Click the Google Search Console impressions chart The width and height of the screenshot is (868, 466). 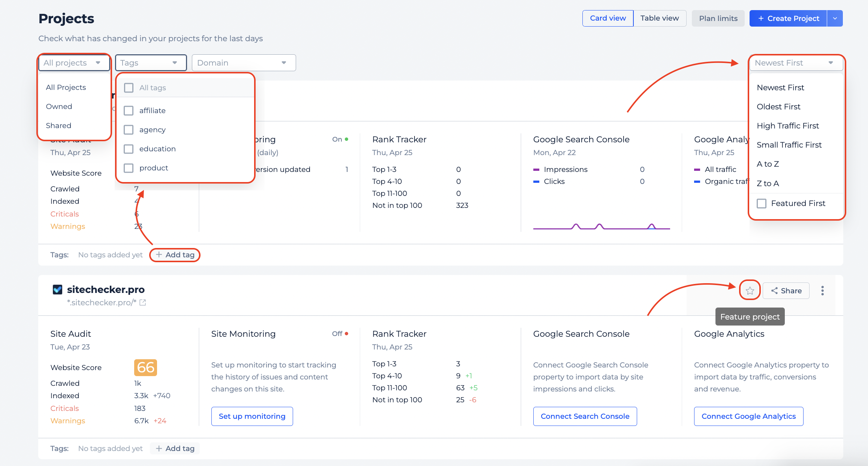pos(602,226)
